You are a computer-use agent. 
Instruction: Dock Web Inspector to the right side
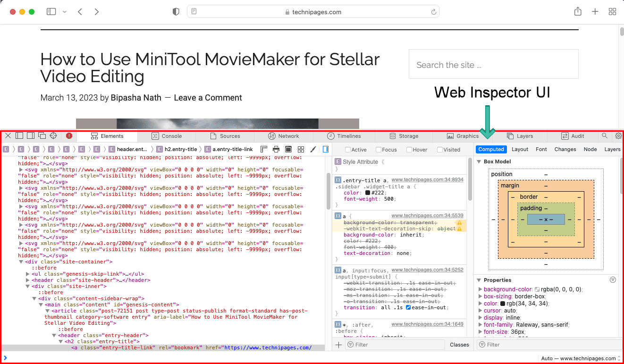[31, 136]
